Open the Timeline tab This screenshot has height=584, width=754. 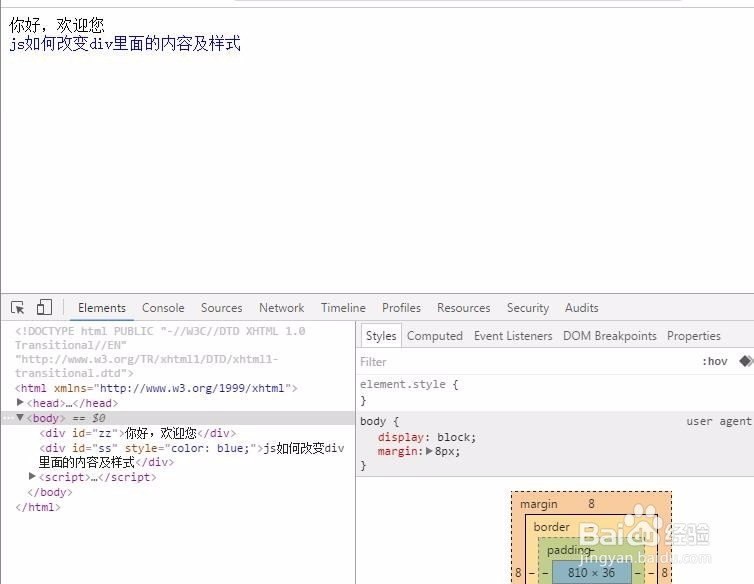[343, 308]
